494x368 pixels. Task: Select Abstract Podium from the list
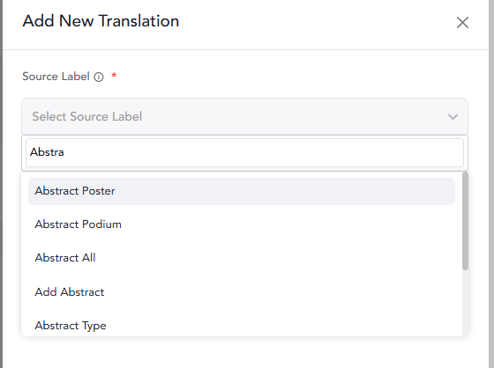pos(241,224)
